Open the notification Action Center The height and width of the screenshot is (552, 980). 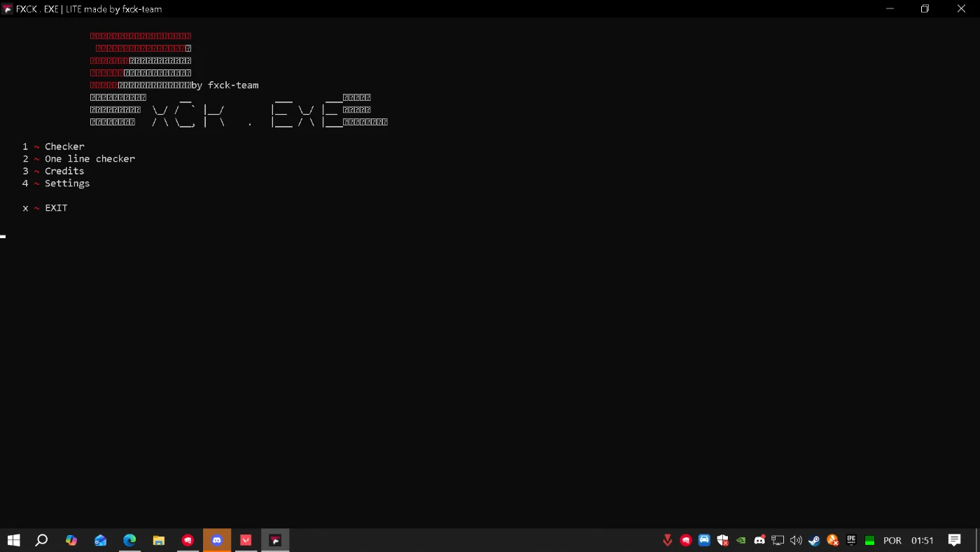tap(955, 540)
